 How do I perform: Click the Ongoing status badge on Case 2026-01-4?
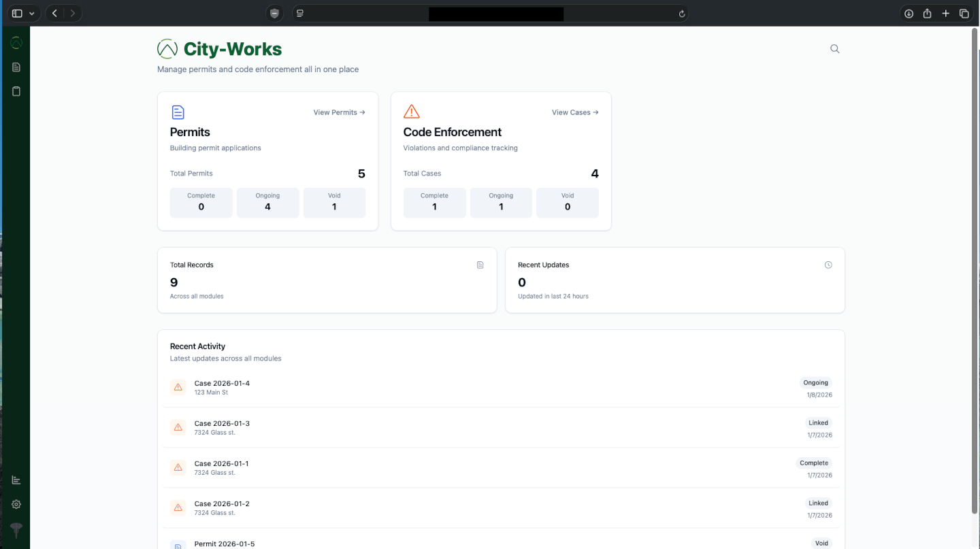815,382
